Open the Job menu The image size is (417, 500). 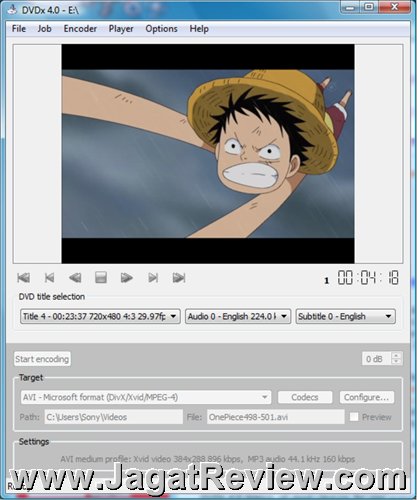click(44, 29)
